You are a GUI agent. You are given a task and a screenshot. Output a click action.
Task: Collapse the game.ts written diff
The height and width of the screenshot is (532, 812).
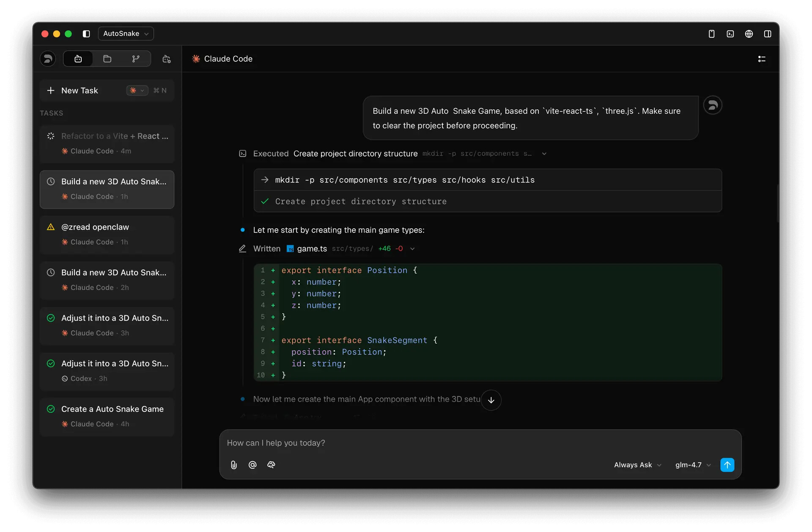412,249
